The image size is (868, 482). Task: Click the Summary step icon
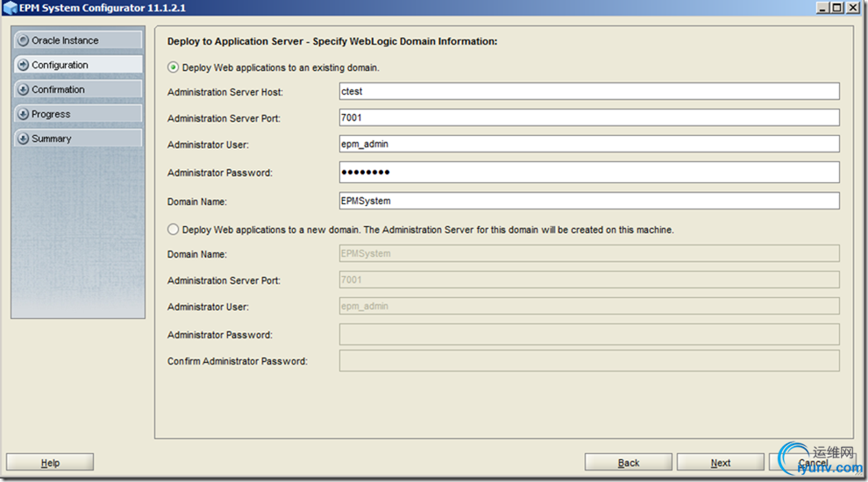(x=24, y=138)
